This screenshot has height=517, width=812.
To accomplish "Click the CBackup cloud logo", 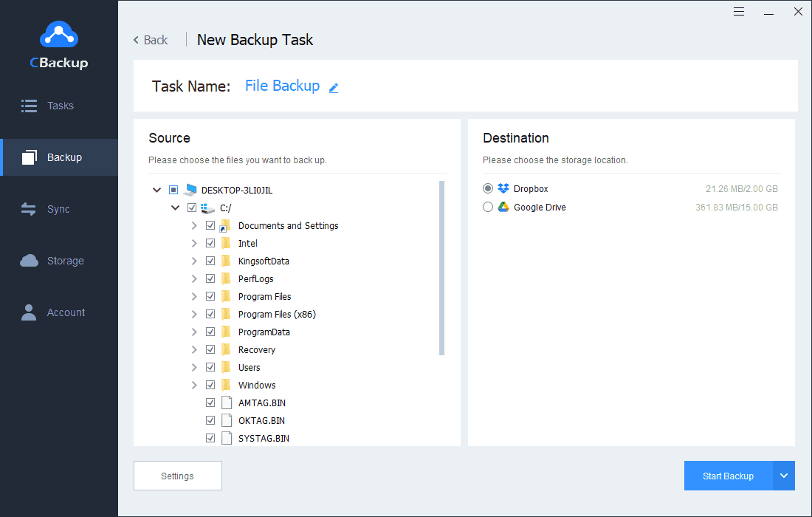I will [58, 35].
